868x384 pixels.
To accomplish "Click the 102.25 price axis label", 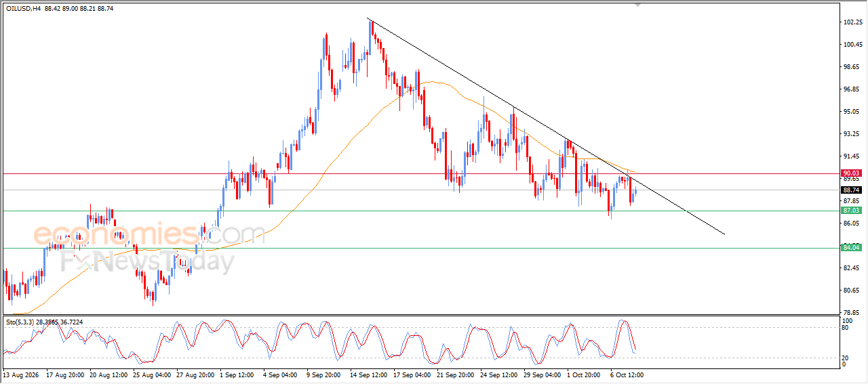I will pos(852,22).
